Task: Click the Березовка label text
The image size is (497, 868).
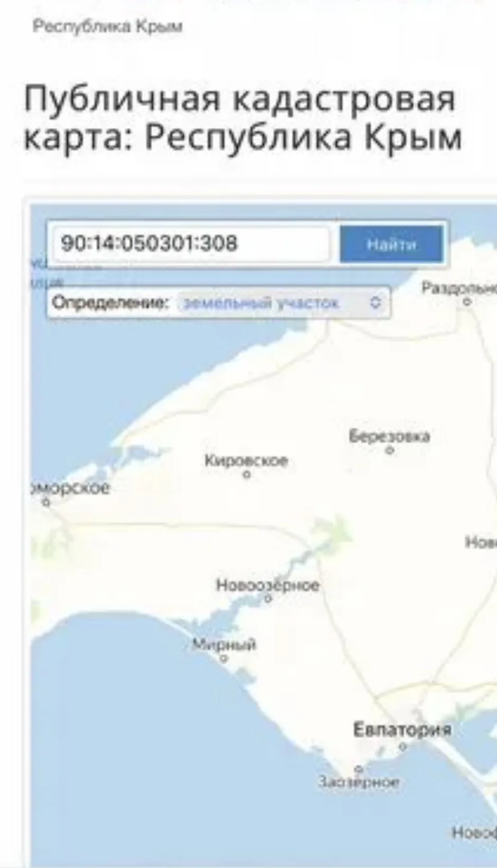Action: (390, 436)
